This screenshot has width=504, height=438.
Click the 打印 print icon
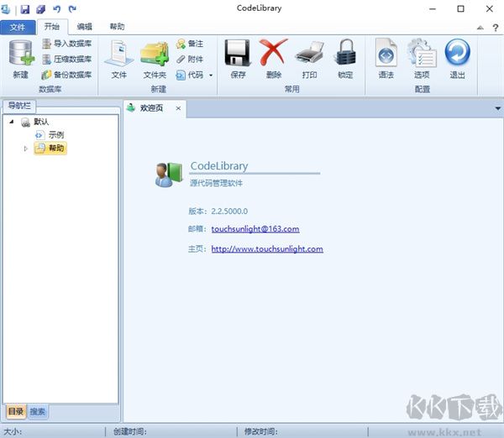tap(309, 59)
